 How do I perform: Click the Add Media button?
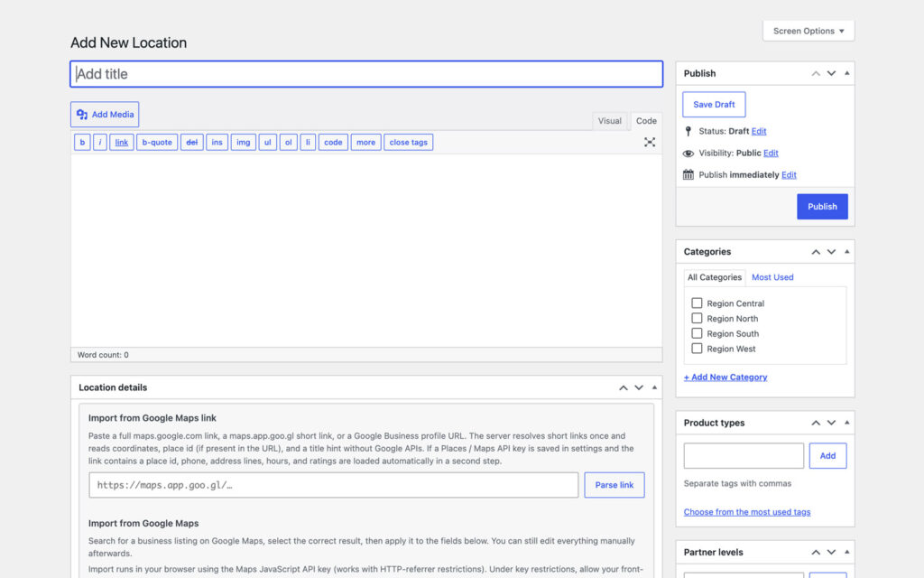pos(105,115)
